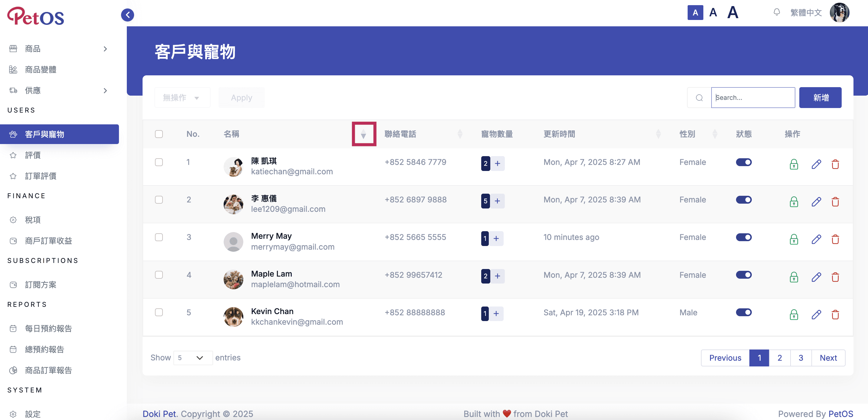Edit Kevin Chan with the pencil icon

click(816, 315)
